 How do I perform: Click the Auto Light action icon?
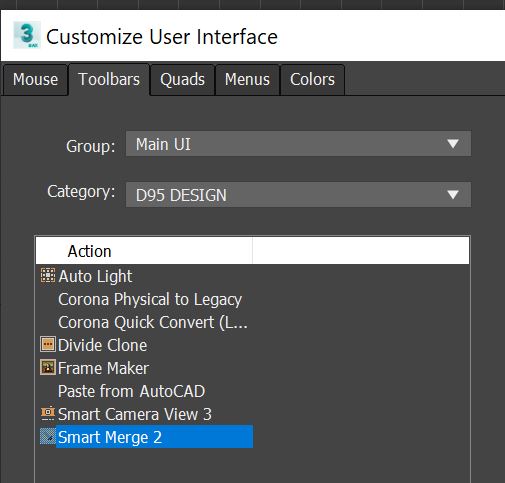pyautogui.click(x=48, y=275)
